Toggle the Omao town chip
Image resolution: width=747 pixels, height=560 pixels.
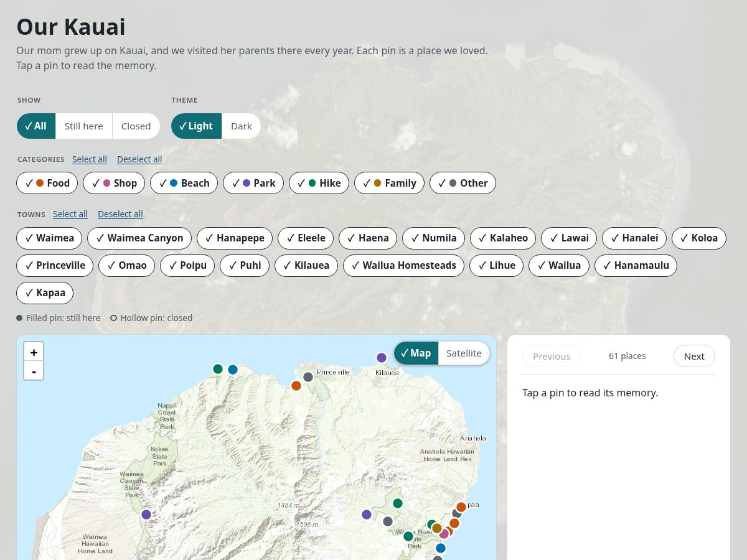point(127,265)
